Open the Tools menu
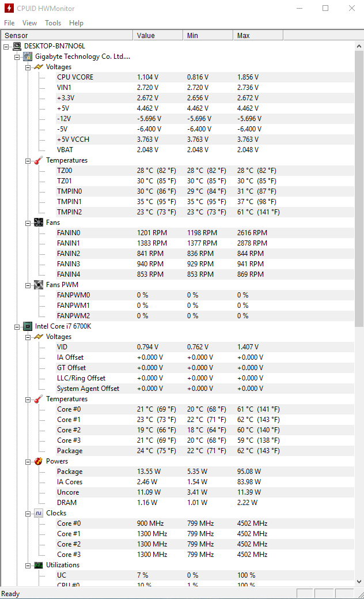This screenshot has height=599, width=364. [x=53, y=23]
